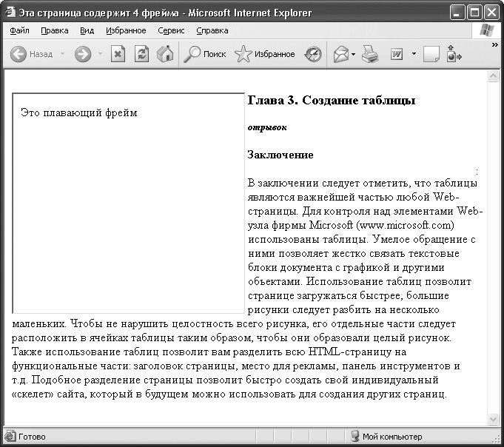Expand the Forward button dropdown arrow
This screenshot has width=504, height=447.
click(x=99, y=54)
